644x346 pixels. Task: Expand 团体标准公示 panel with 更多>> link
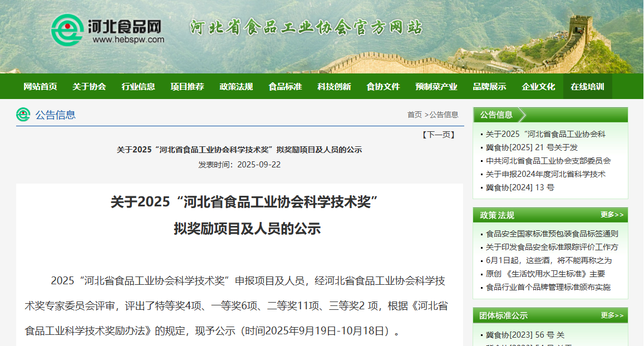pos(612,315)
